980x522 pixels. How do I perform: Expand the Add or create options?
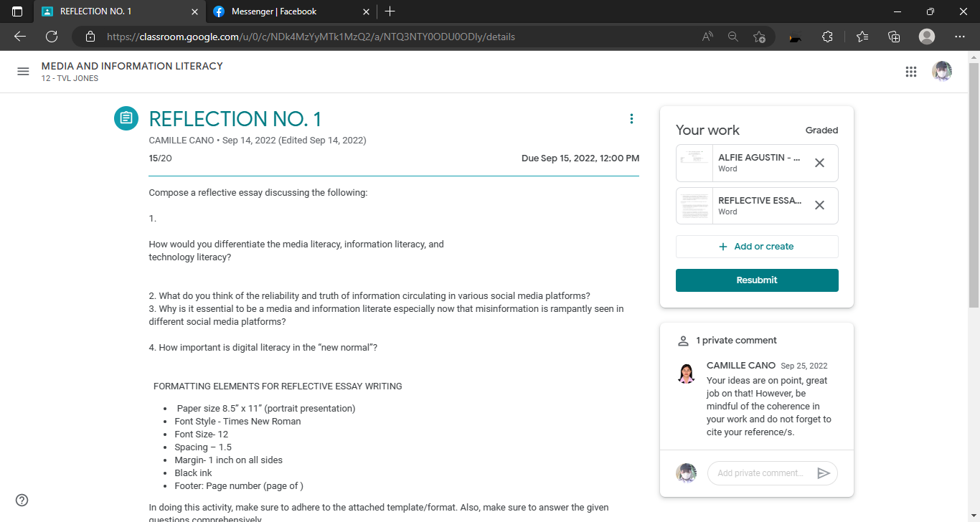[757, 247]
